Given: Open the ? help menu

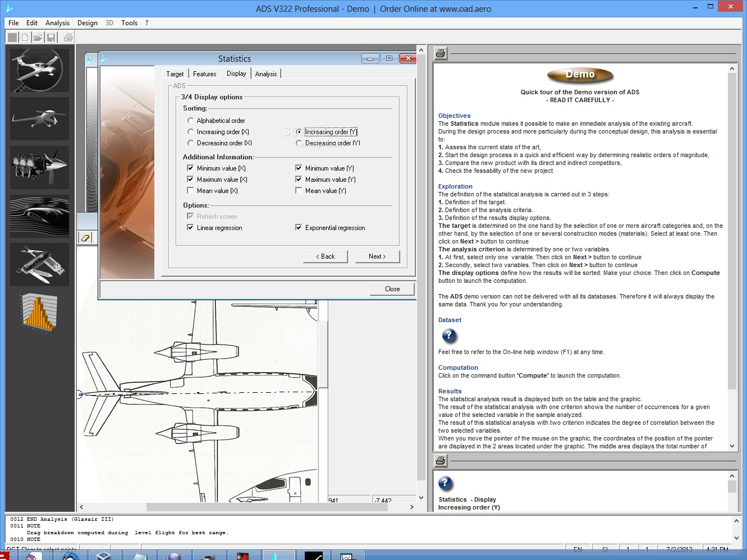Looking at the screenshot, I should (x=147, y=23).
